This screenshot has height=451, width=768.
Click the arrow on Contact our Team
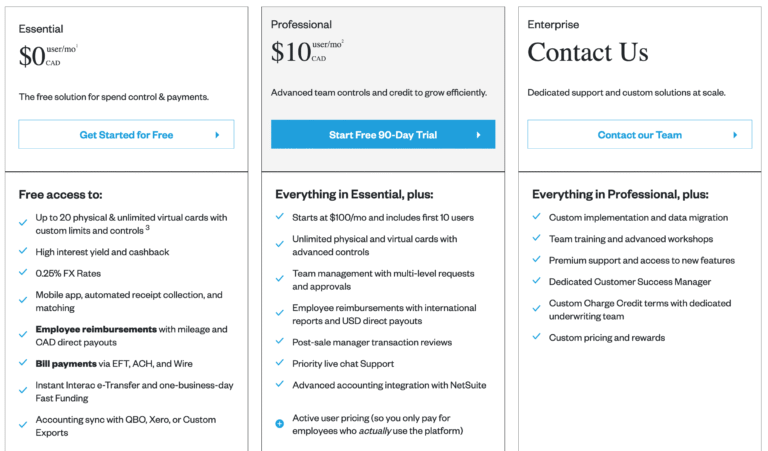[x=735, y=135]
